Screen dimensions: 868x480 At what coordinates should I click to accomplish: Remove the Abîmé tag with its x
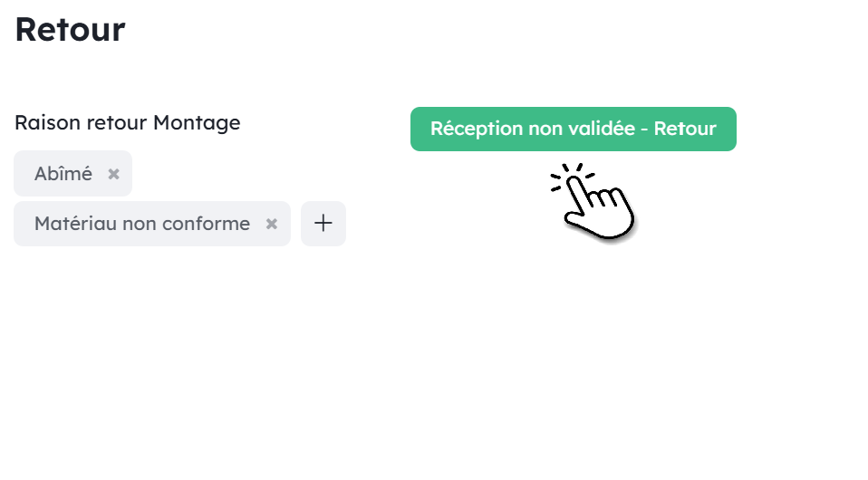(113, 174)
